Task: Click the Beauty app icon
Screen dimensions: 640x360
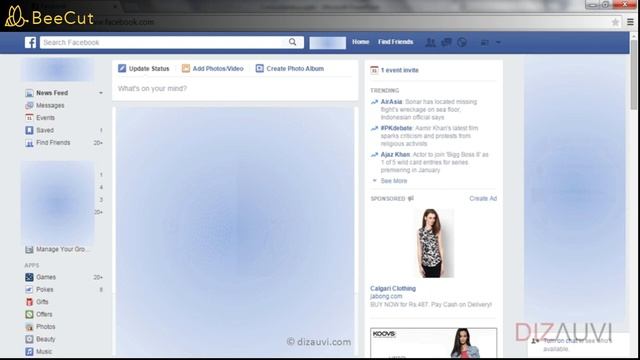Action: 29,339
